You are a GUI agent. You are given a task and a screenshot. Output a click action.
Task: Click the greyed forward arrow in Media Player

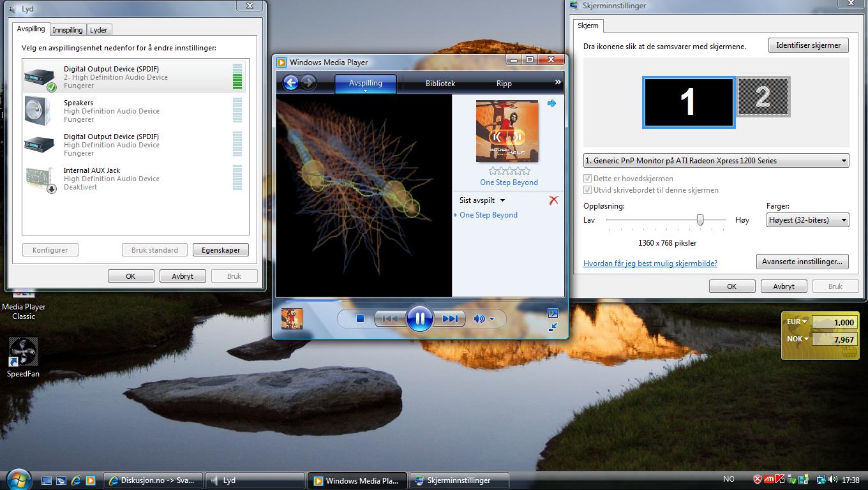(x=308, y=82)
